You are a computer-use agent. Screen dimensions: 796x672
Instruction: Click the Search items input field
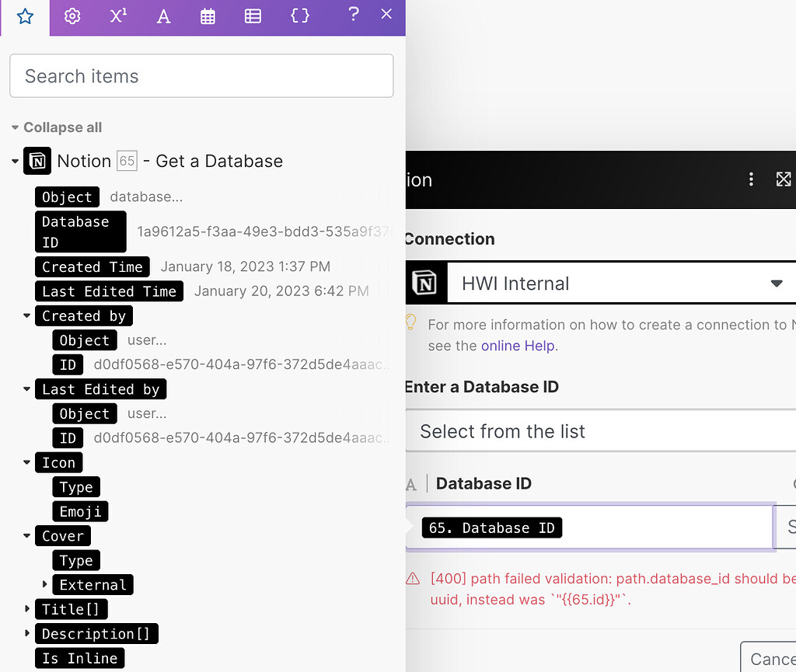(201, 75)
